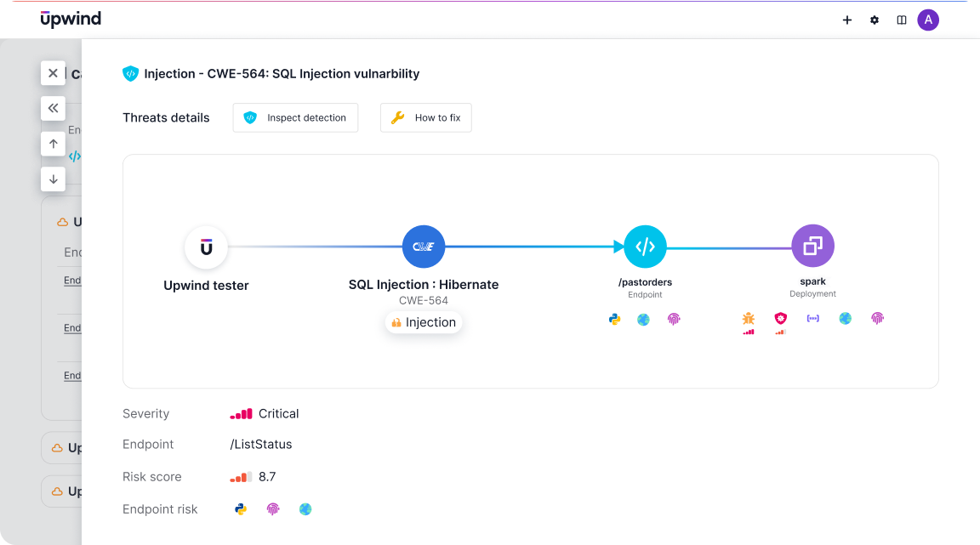The width and height of the screenshot is (980, 545).
Task: Select the globe icon under /pastorders
Action: 644,319
